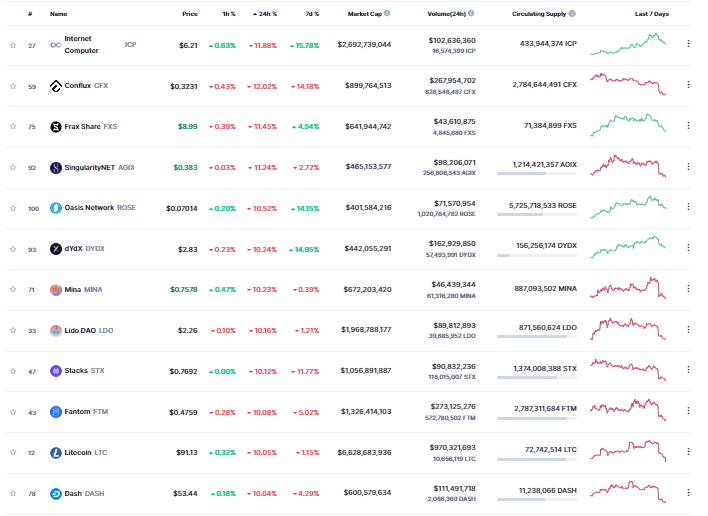The height and width of the screenshot is (516, 708).
Task: Sort table by the Name column
Action: [58, 14]
